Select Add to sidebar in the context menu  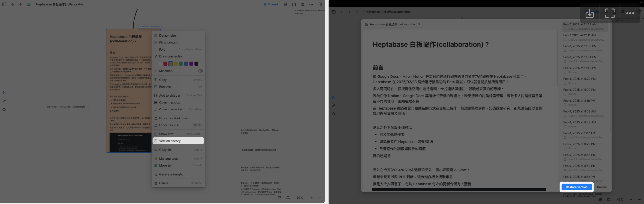click(178, 96)
